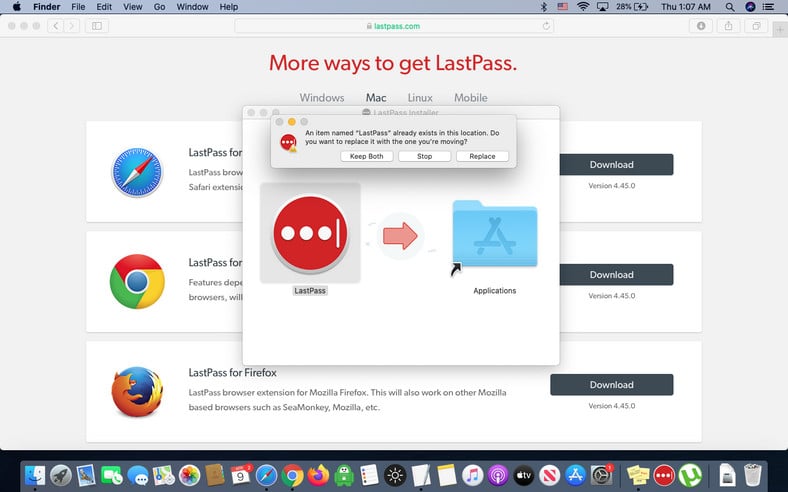Open the Edit menu

(104, 7)
